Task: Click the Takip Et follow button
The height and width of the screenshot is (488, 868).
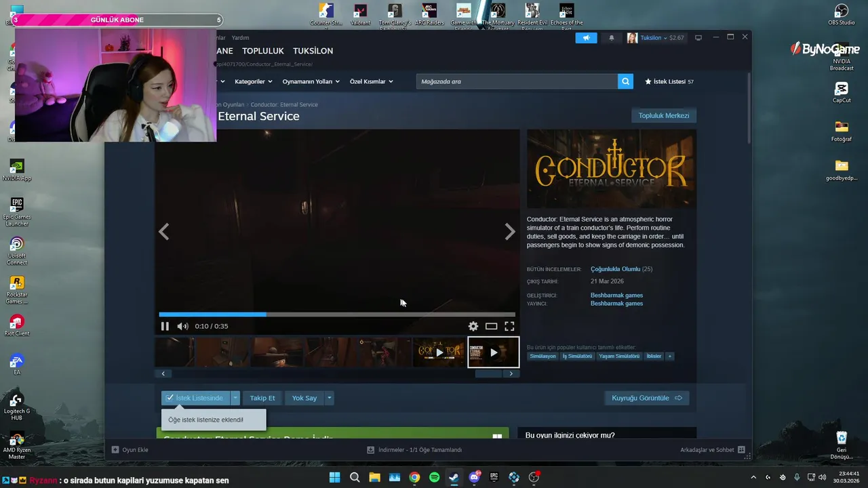Action: coord(262,398)
